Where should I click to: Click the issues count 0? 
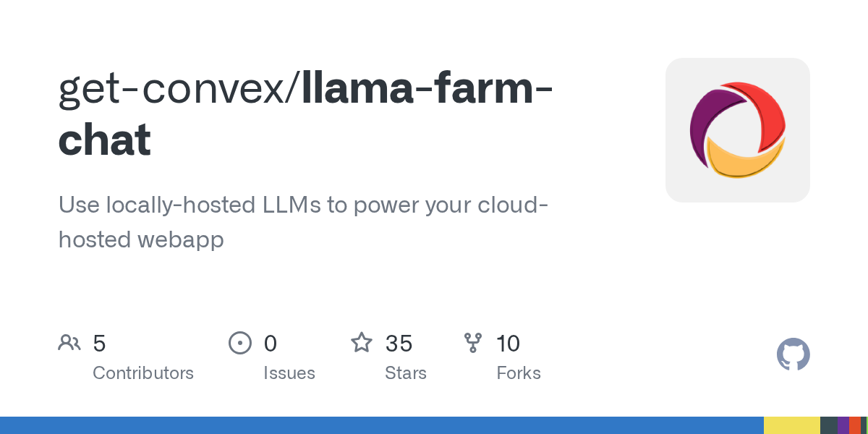click(x=271, y=344)
